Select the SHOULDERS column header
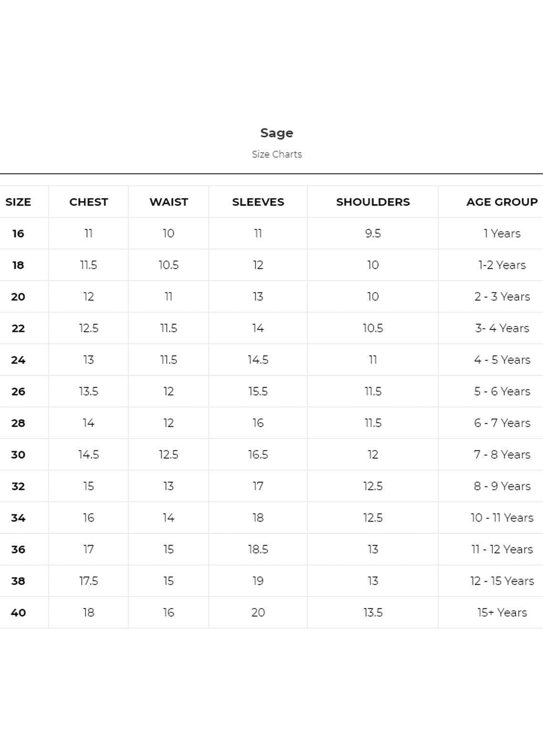The image size is (543, 756). coord(373,202)
